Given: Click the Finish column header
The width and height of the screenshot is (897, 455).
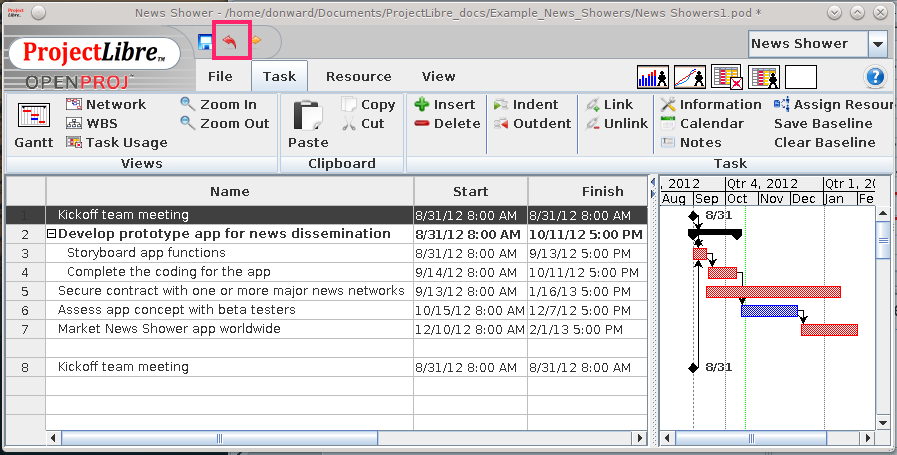Looking at the screenshot, I should [x=588, y=191].
